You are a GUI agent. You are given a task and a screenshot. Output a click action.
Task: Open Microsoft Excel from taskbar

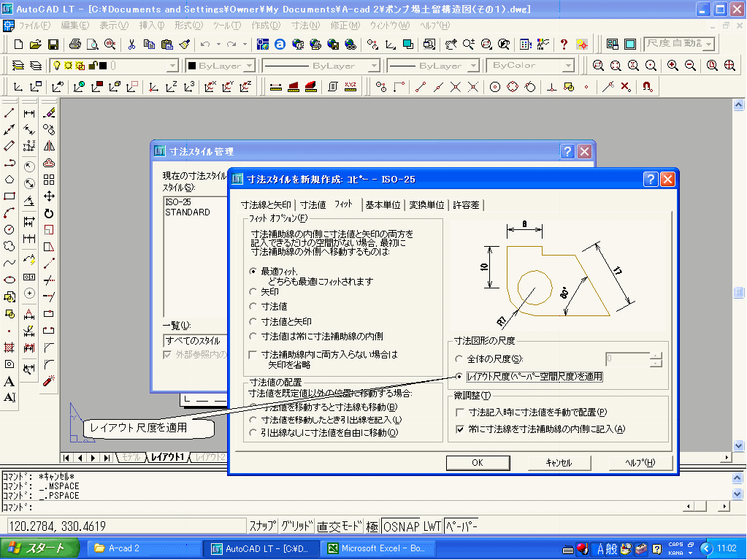tap(378, 548)
